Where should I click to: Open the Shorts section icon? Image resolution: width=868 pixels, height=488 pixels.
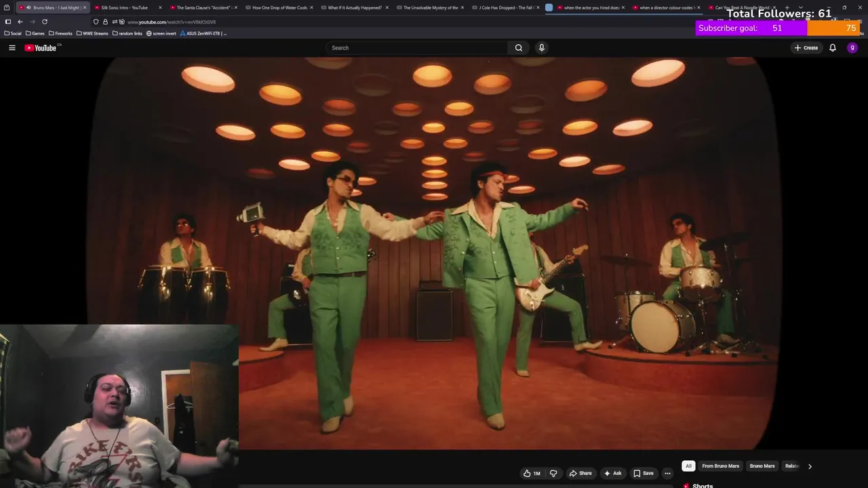pos(686,485)
